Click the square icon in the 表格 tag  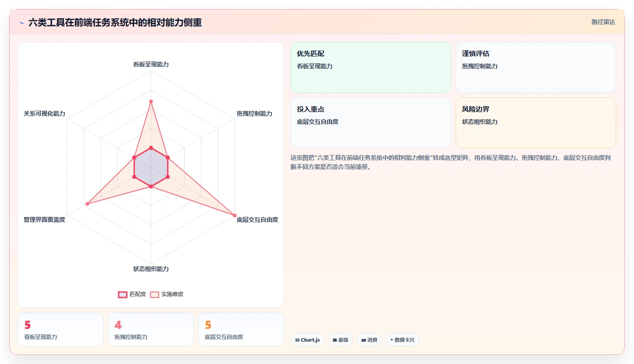(335, 340)
